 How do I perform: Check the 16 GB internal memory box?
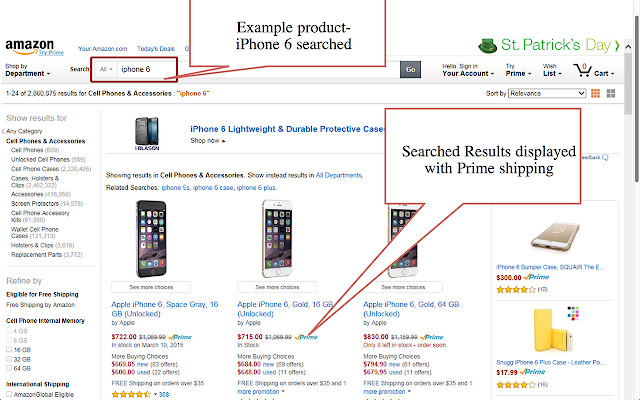coord(9,349)
